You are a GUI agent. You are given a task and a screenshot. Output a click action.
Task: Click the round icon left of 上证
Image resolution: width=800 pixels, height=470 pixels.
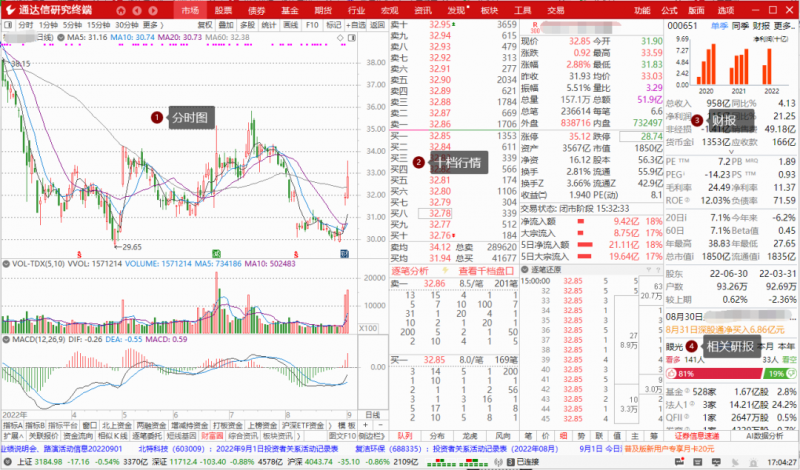coord(8,462)
